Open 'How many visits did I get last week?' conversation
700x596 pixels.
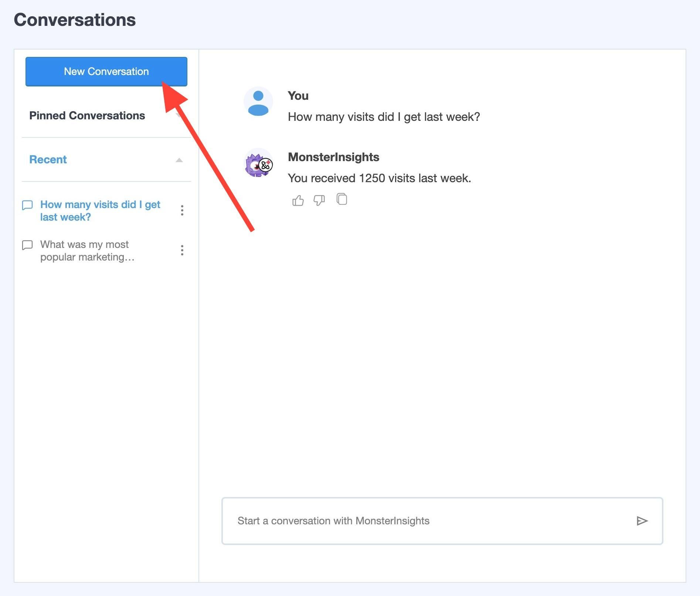[x=100, y=211]
